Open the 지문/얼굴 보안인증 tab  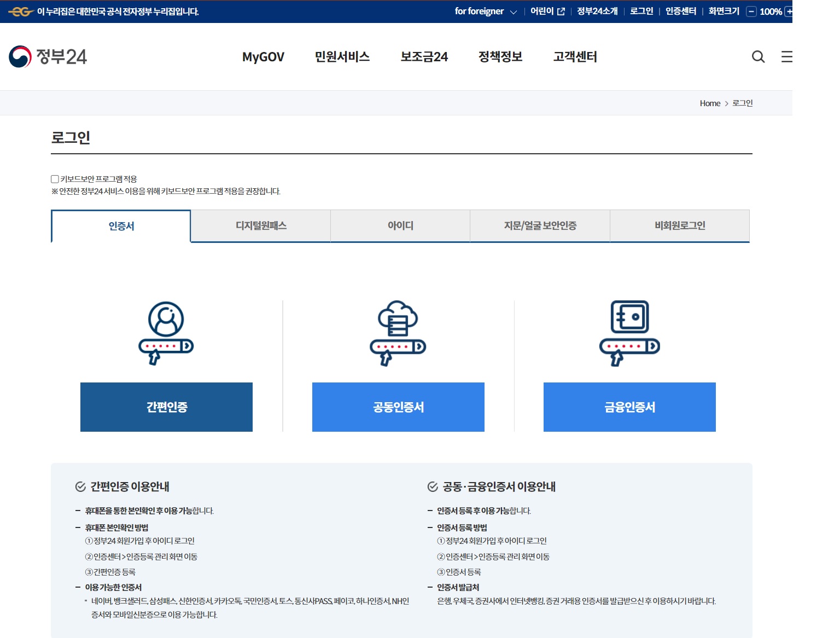coord(540,225)
